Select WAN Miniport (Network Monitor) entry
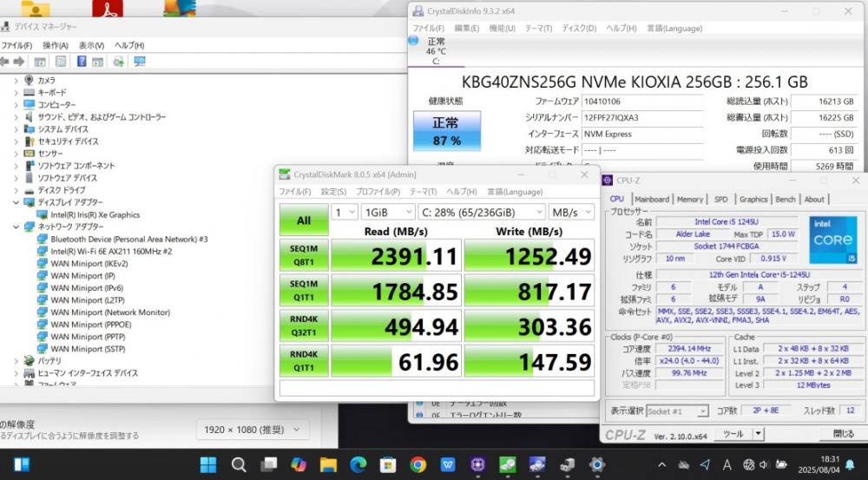Screen dimensions: 868x480 pyautogui.click(x=110, y=312)
